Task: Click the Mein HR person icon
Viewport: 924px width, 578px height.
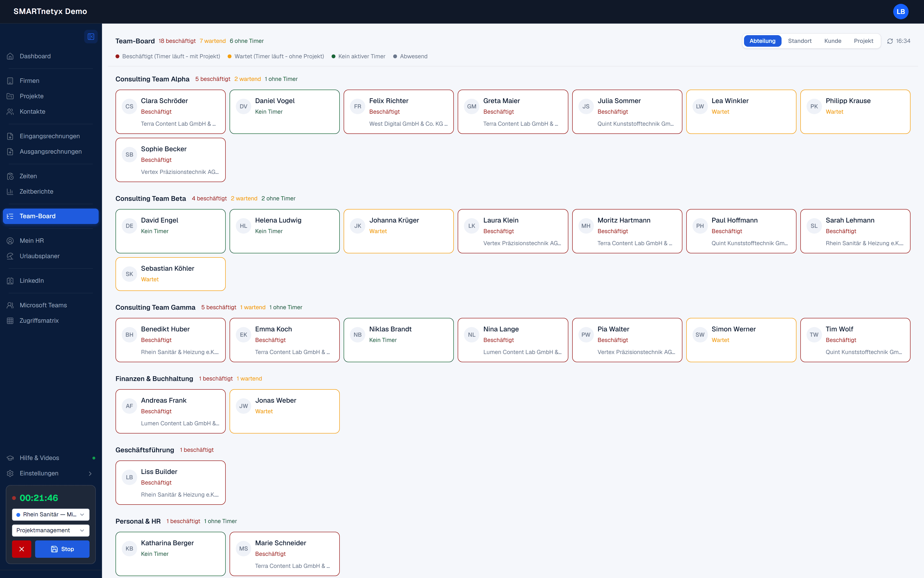Action: 10,240
